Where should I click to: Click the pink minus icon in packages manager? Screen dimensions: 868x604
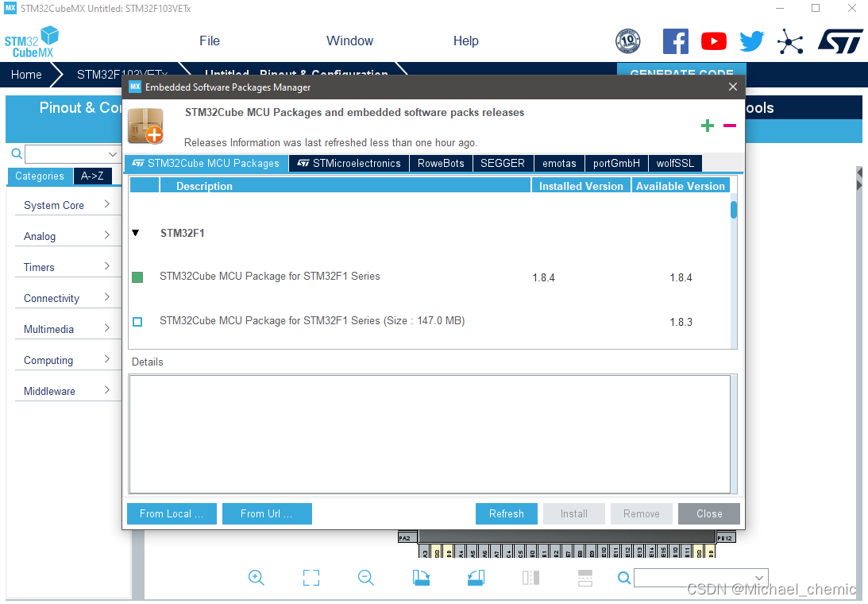coord(730,125)
